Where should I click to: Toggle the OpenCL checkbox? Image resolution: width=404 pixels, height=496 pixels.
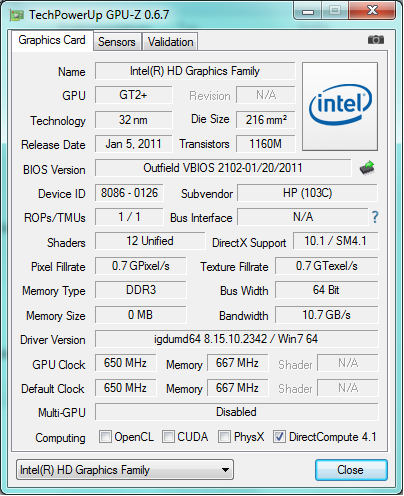(105, 437)
